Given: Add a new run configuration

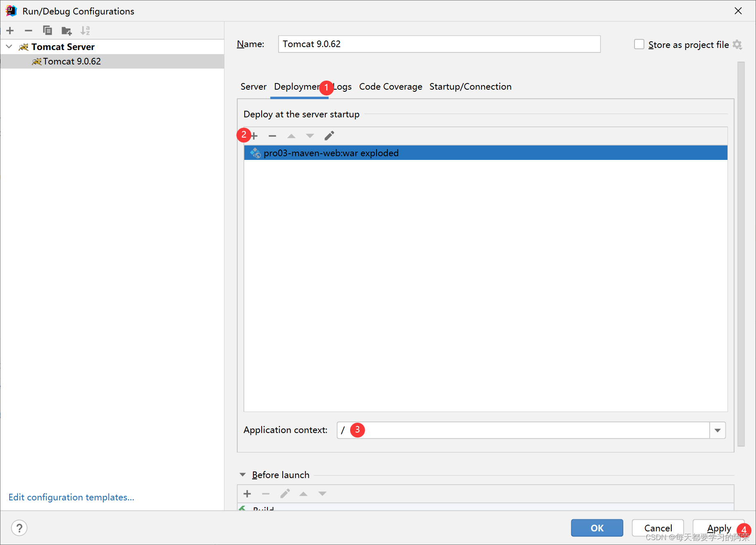Looking at the screenshot, I should (x=10, y=31).
